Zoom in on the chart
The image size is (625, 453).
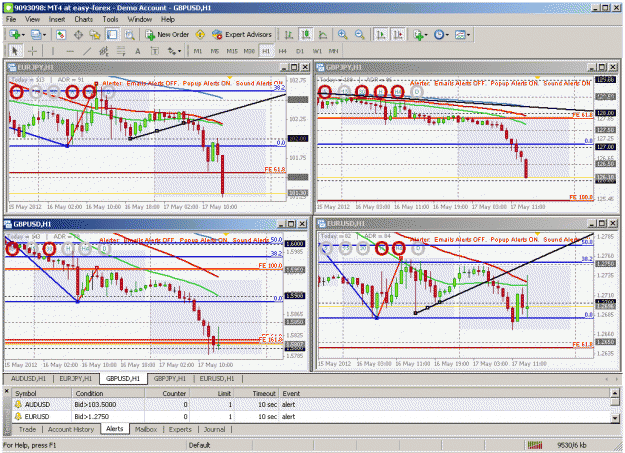point(342,35)
